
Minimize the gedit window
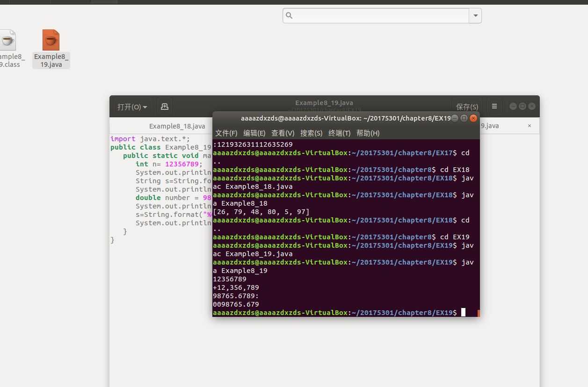513,106
